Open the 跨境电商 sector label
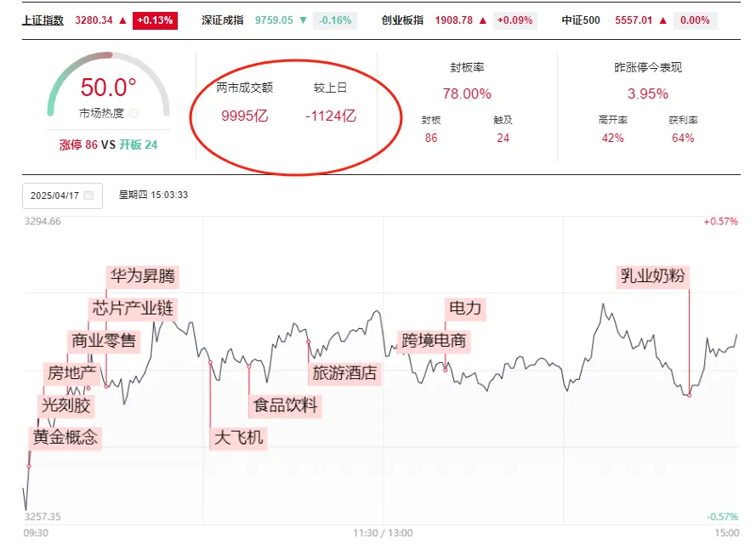Image resolution: width=756 pixels, height=555 pixels. coord(434,341)
